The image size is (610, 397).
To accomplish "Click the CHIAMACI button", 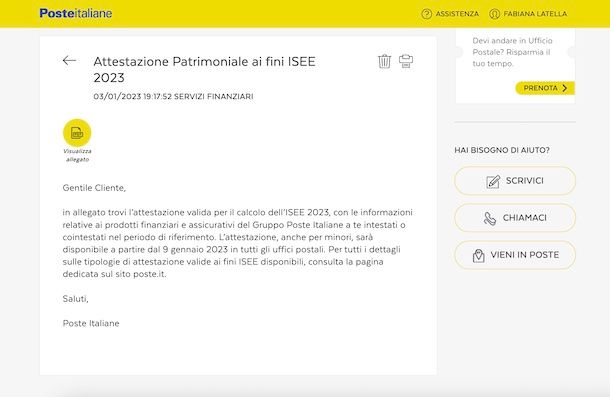I will pos(515,218).
